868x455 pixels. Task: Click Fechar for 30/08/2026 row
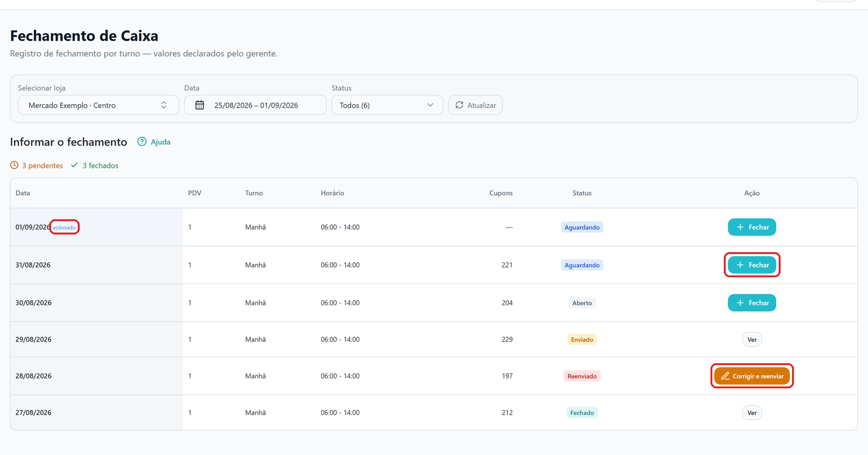[x=752, y=302]
